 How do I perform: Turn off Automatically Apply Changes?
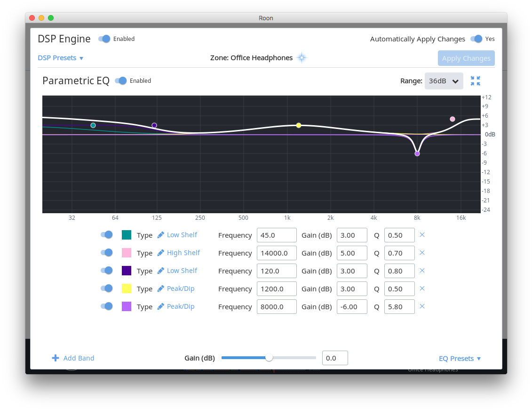point(476,39)
